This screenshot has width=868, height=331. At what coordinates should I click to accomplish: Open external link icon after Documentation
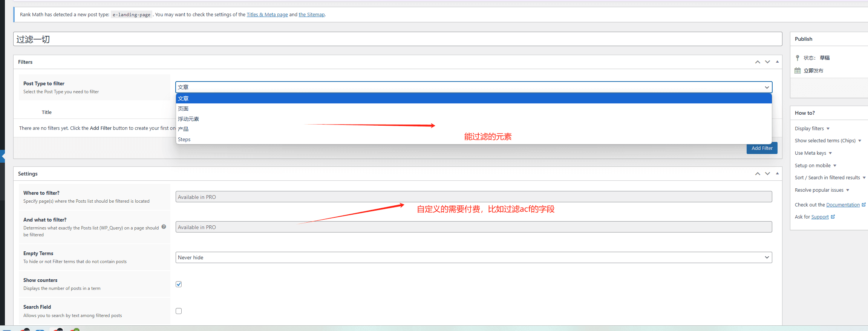[x=863, y=205]
